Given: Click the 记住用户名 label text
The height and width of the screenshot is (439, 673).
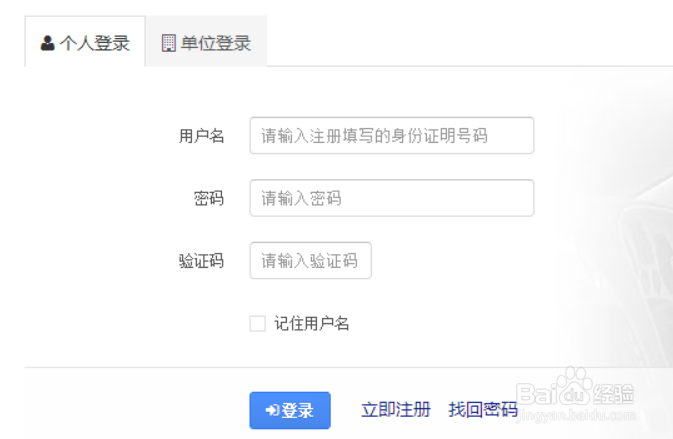Looking at the screenshot, I should click(x=312, y=323).
